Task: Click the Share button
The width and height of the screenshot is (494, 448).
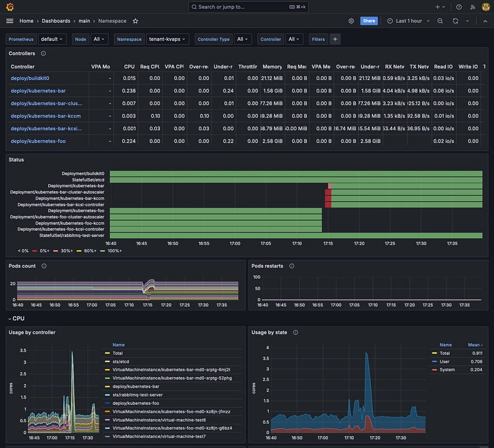Action: click(369, 21)
